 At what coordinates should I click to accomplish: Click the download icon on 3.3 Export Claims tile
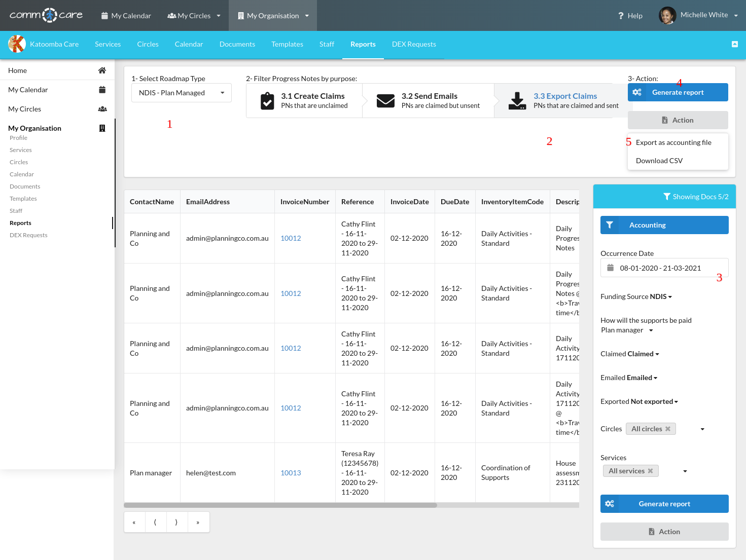click(x=517, y=100)
